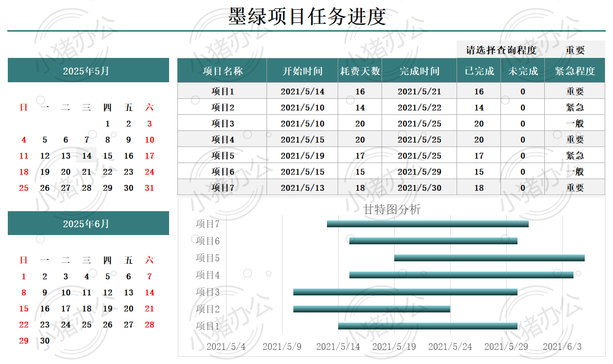
Task: Select highlighted day 14 in May calendar
Action: (x=87, y=156)
